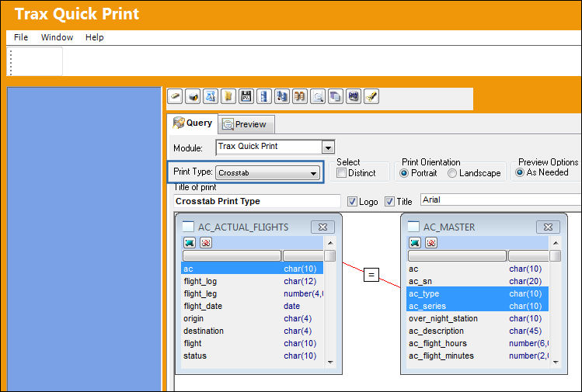The height and width of the screenshot is (392, 582).
Task: Select the ac row in AC_ACTUAL_FLIGHTS
Action: 253,269
